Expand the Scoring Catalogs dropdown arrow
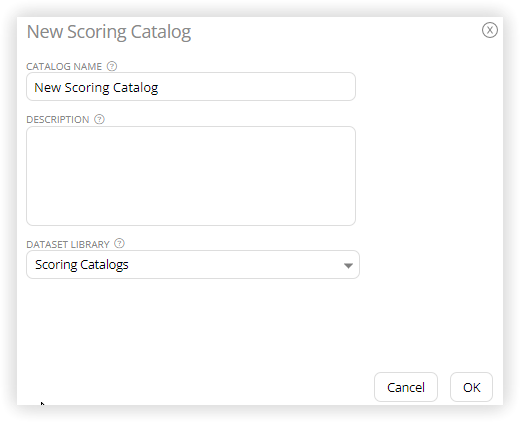Viewport: 520px width, 422px height. click(x=348, y=266)
